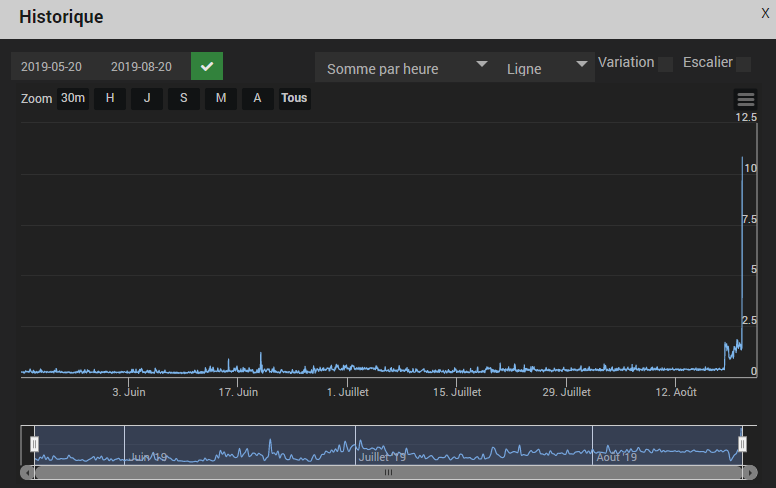This screenshot has width=776, height=488.
Task: Close the Historique dialog with X
Action: [765, 13]
